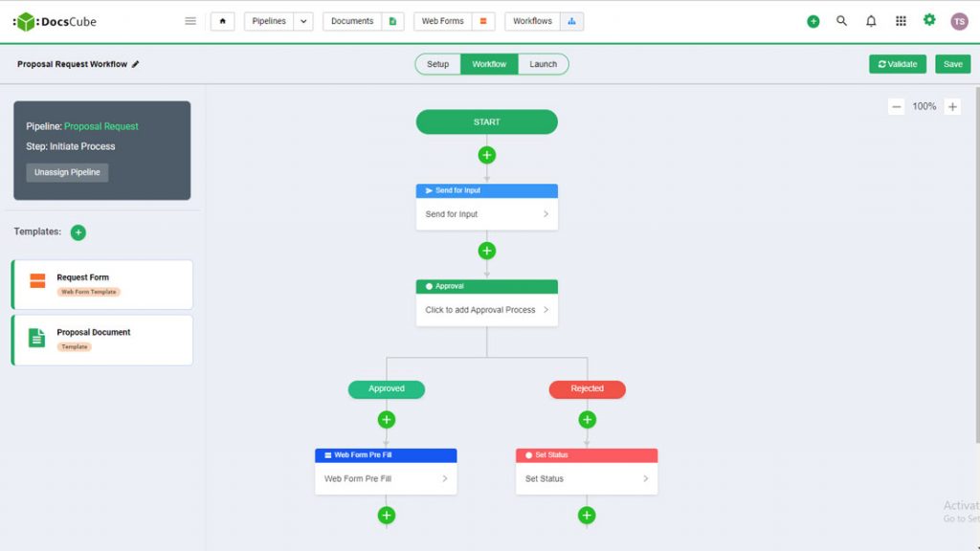The height and width of the screenshot is (551, 980).
Task: Click the orange Web Forms icon
Action: [482, 21]
